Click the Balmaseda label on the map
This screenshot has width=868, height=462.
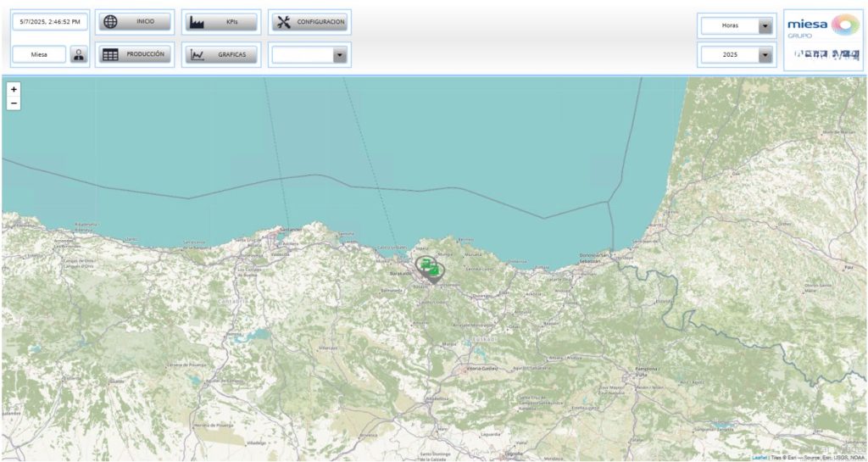(393, 290)
